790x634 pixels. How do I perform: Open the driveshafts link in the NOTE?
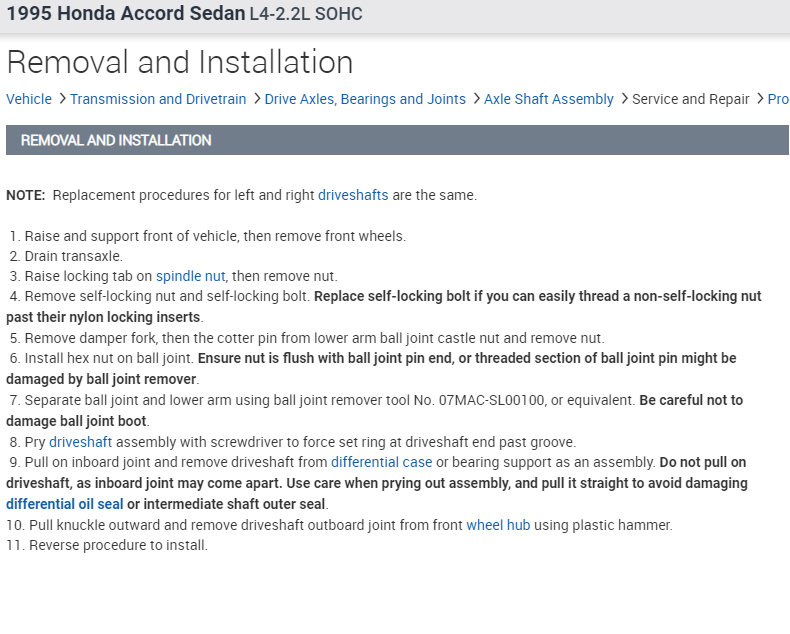point(353,195)
